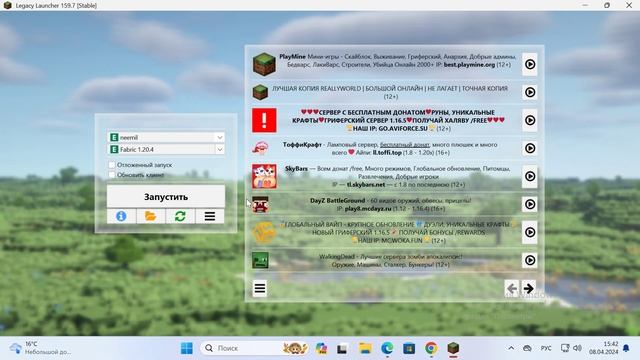Open the server list hamburger menu
640x360 pixels.
(x=260, y=289)
